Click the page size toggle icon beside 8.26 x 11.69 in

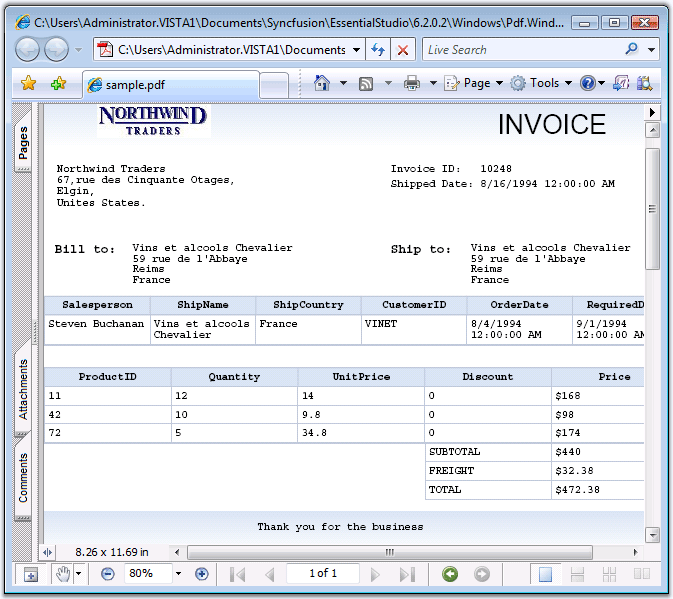[48, 552]
